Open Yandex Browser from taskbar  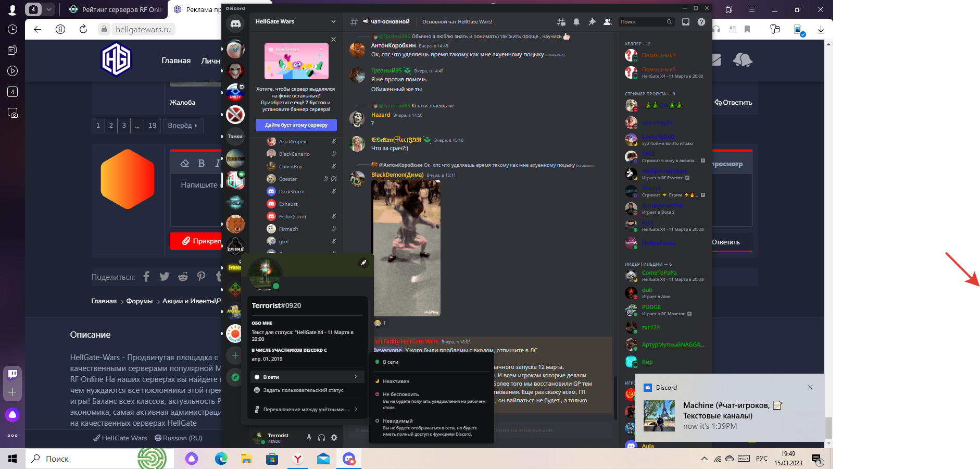pyautogui.click(x=298, y=459)
